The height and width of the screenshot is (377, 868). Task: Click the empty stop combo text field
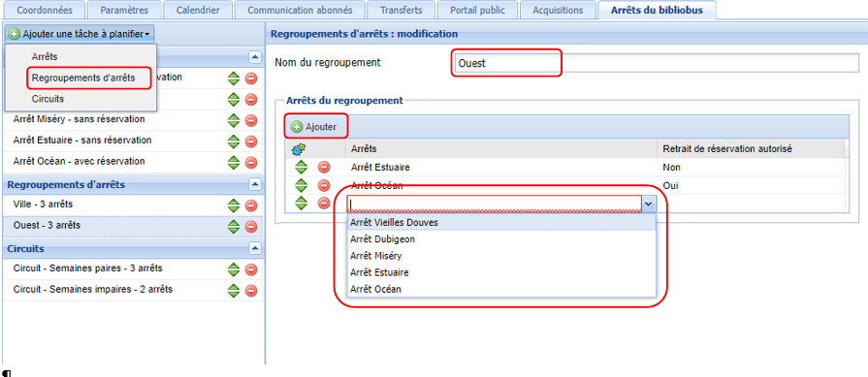pos(495,204)
